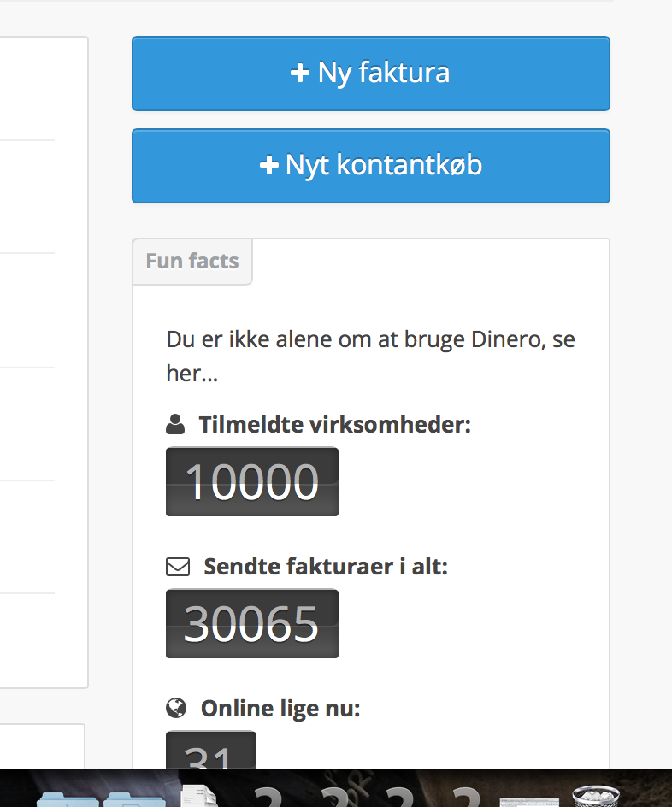Click the Sendte fakturaer i alt label

click(326, 567)
